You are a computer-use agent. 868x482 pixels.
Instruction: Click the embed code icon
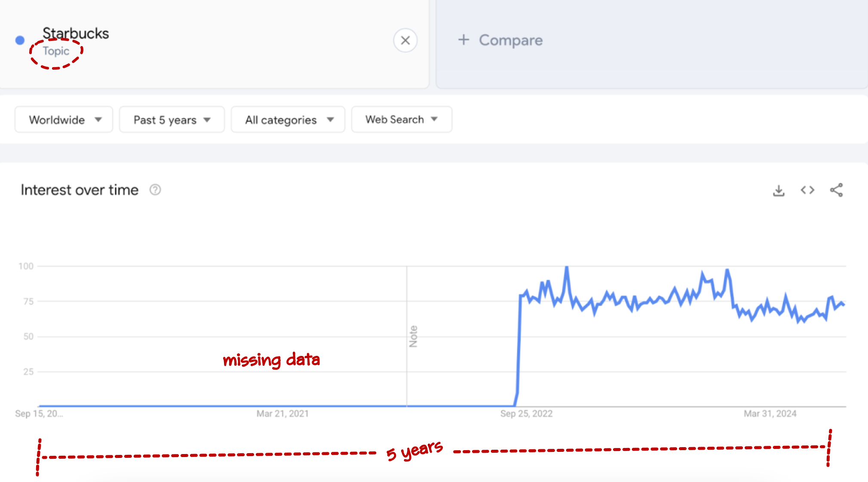(808, 190)
